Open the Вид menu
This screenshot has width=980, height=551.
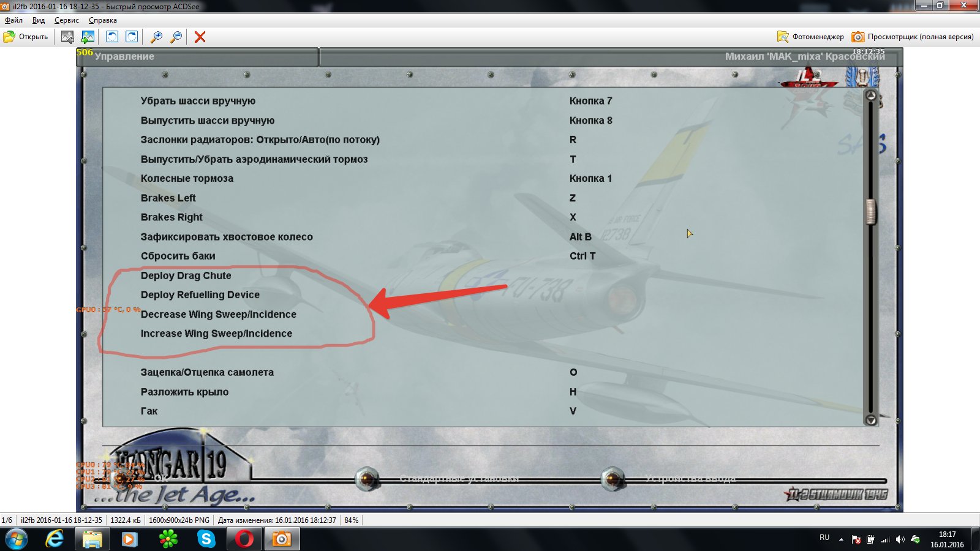pos(39,20)
